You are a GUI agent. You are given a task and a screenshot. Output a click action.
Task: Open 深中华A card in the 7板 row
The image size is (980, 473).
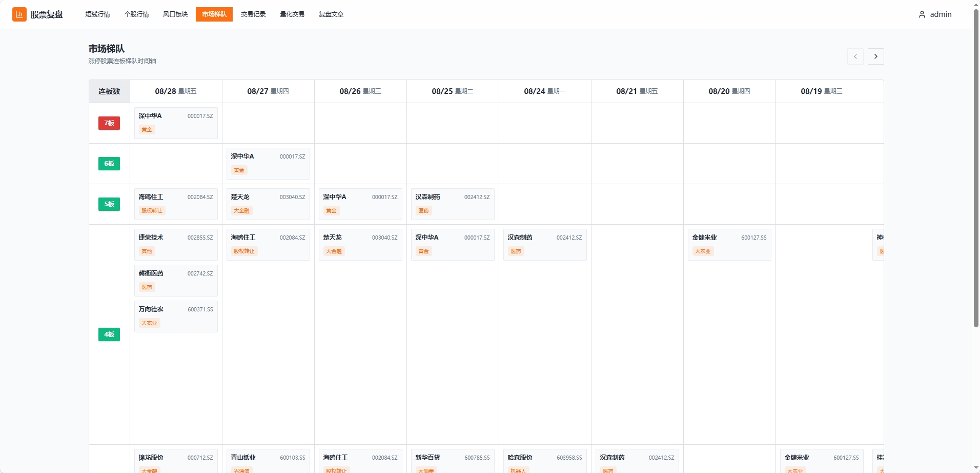tap(176, 123)
